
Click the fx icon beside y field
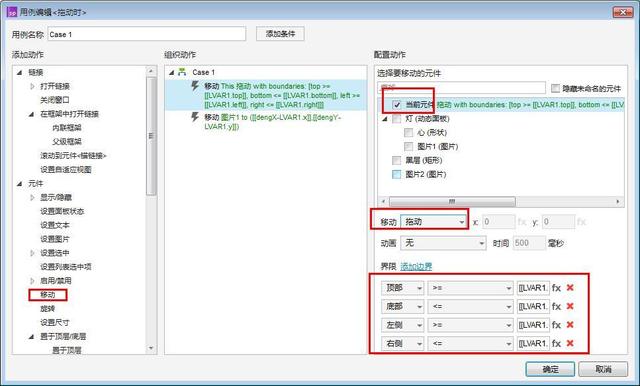pyautogui.click(x=581, y=222)
